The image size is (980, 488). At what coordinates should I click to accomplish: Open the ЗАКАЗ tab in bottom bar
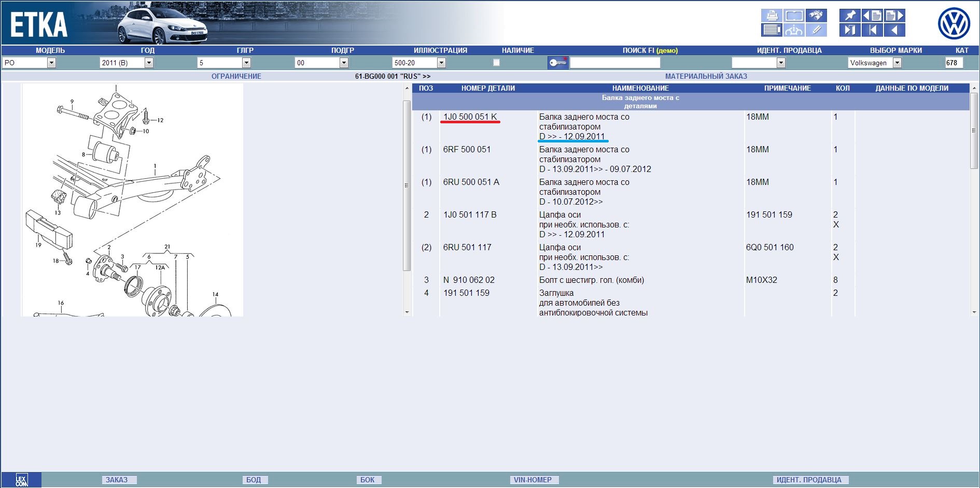tap(117, 480)
